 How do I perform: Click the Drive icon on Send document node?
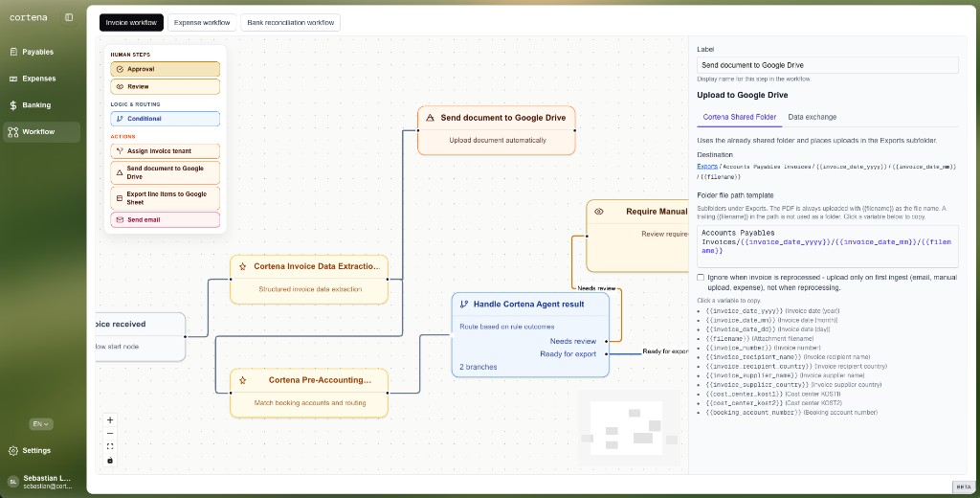(x=430, y=118)
